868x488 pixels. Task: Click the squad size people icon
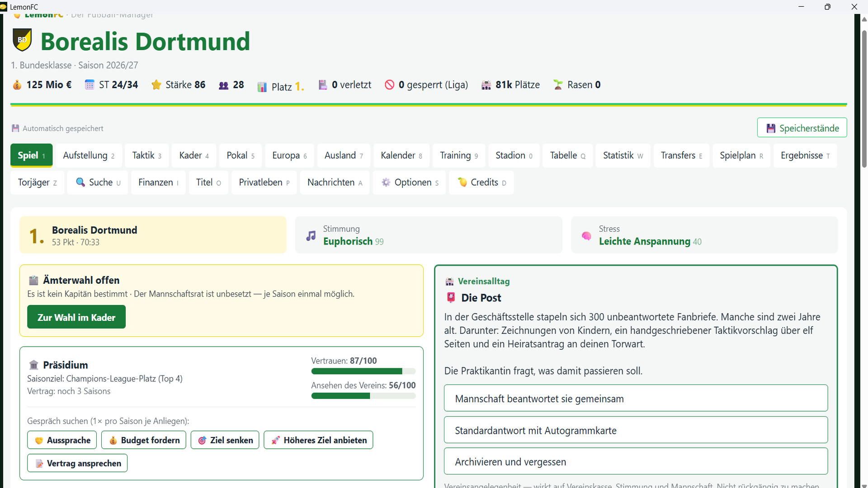[x=224, y=85]
